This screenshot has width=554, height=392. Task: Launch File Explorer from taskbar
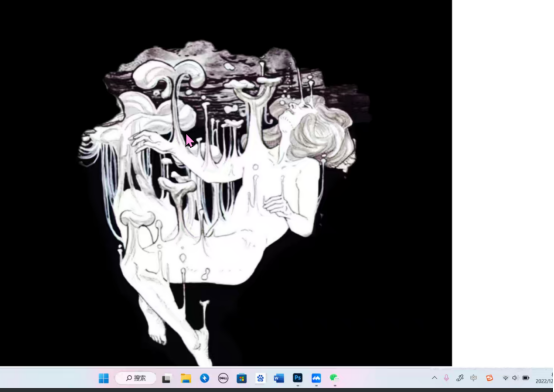tap(186, 379)
